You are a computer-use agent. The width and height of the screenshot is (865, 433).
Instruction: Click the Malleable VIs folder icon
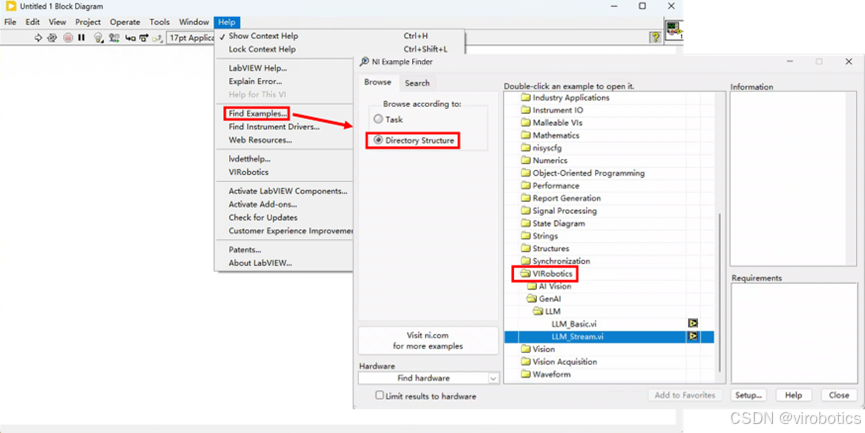click(526, 122)
